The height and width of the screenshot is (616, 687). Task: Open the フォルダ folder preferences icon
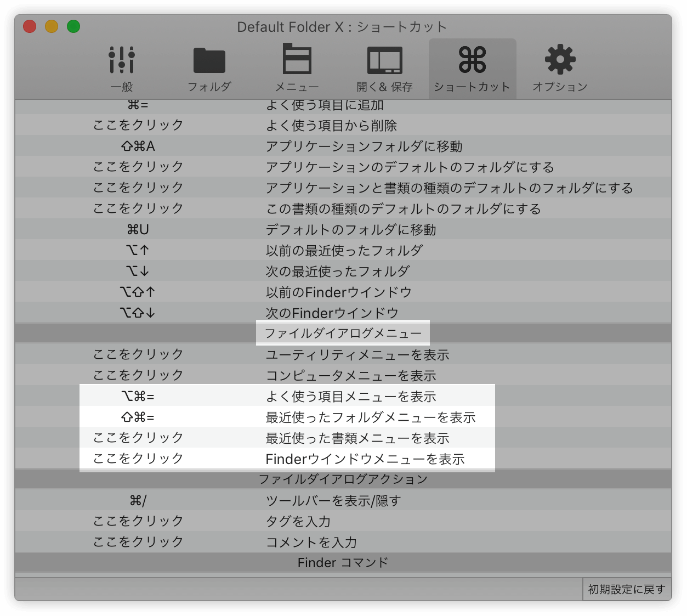[209, 69]
